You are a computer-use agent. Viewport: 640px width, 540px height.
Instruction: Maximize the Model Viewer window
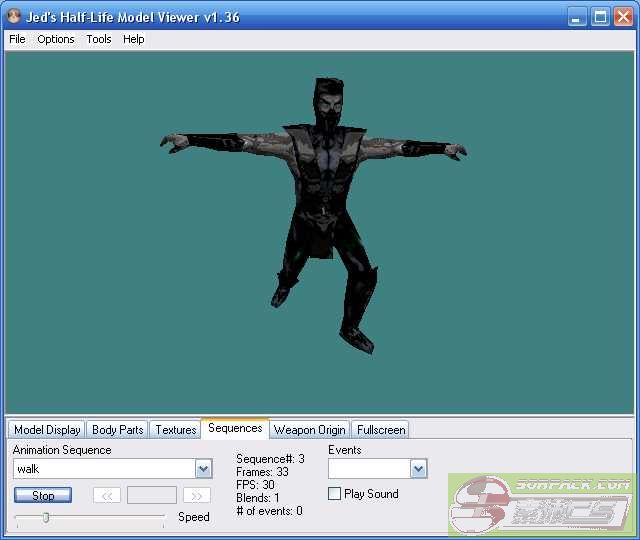pos(600,17)
